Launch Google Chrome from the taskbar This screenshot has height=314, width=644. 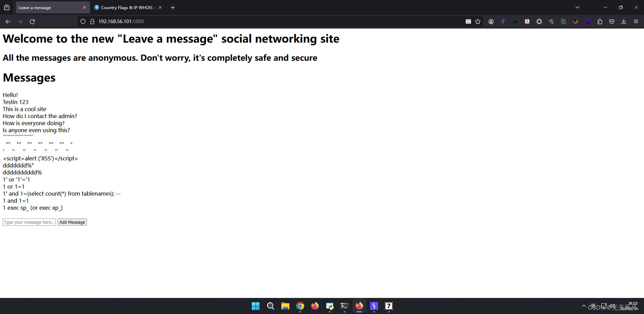tap(300, 306)
